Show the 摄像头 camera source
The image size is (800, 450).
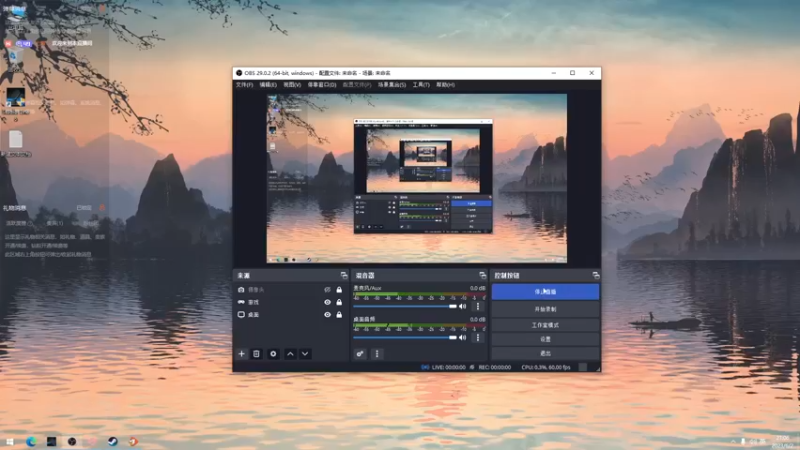(x=327, y=290)
